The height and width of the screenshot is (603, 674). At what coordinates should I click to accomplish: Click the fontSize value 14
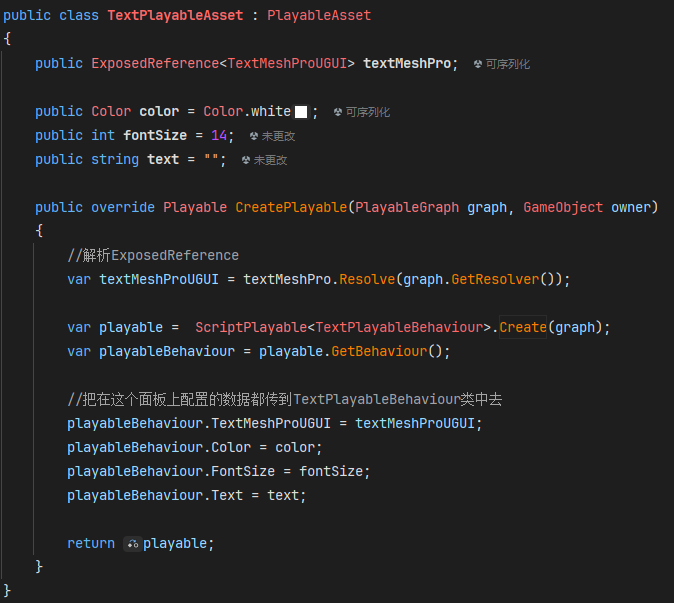tap(219, 136)
